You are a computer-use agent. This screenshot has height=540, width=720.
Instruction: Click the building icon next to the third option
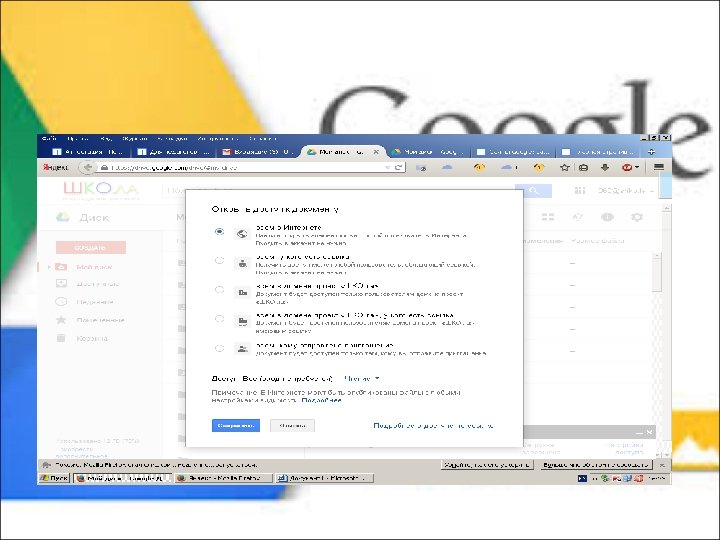242,292
